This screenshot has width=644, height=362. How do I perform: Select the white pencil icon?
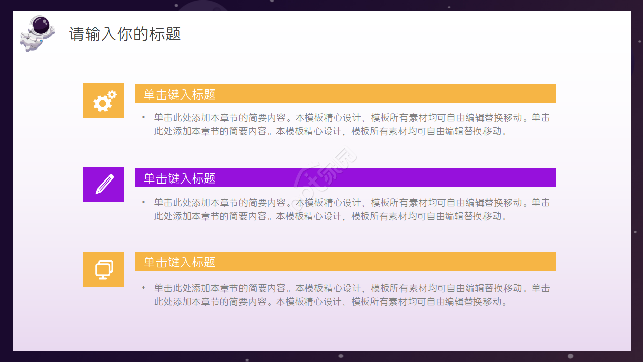coord(104,185)
